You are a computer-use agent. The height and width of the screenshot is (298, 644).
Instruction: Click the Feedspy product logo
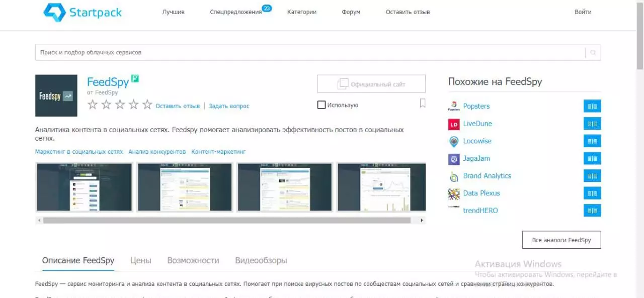click(56, 96)
